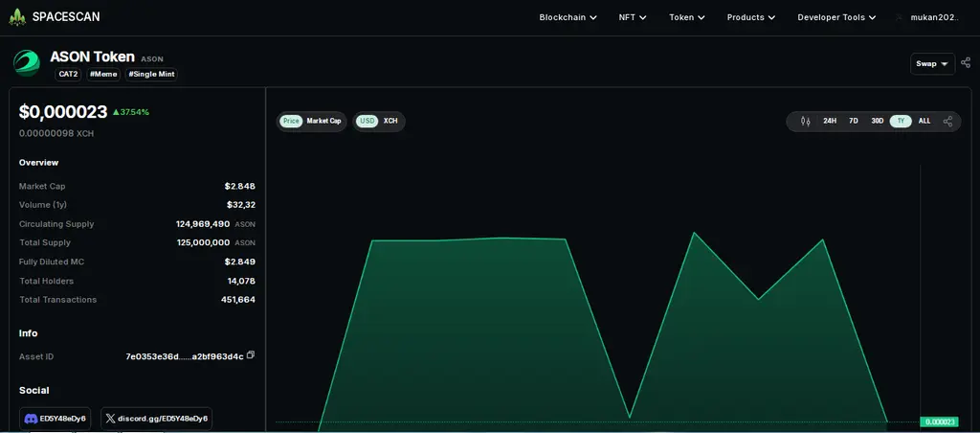Select XCH as chart currency

click(x=390, y=121)
